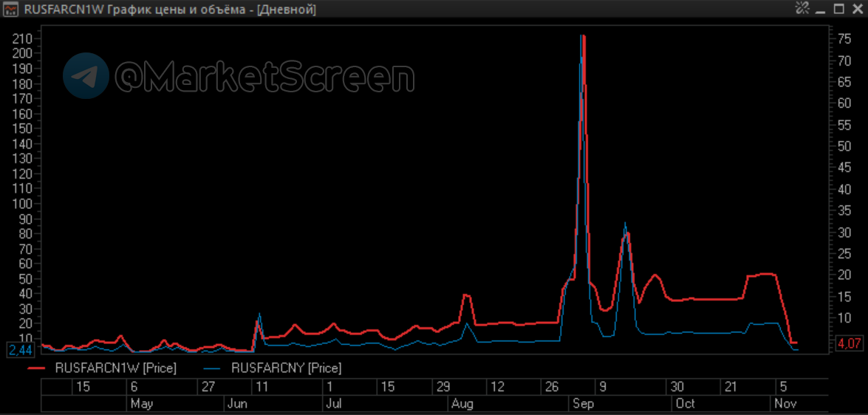Click the 200 axis value
This screenshot has height=415, width=868.
(24, 54)
